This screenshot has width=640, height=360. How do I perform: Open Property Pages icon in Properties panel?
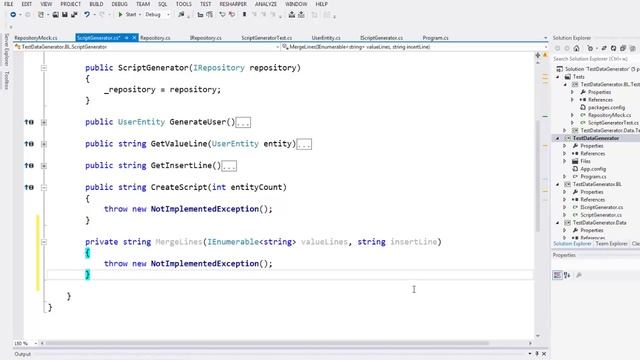coord(579,275)
